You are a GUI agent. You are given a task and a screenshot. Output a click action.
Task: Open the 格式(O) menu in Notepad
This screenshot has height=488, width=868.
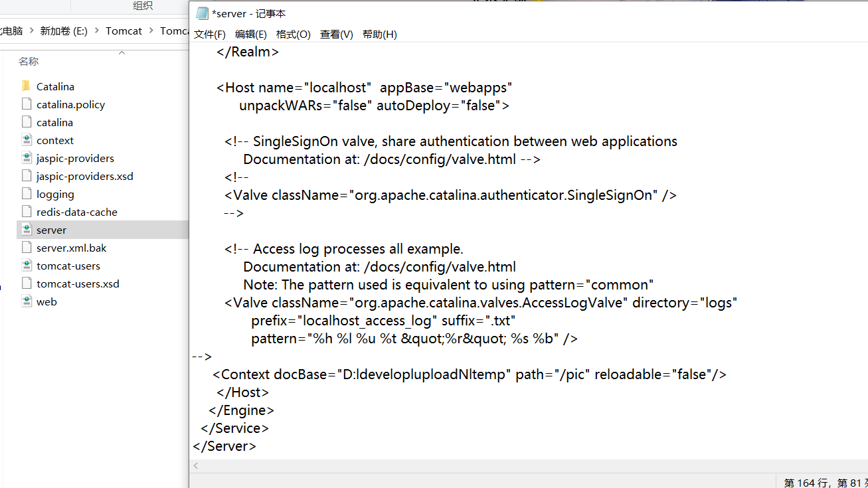pos(293,35)
